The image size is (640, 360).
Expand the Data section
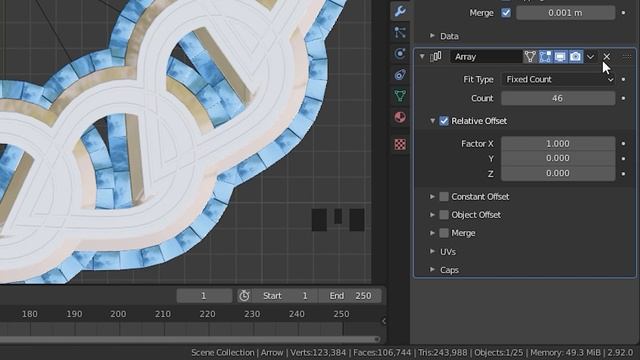432,36
